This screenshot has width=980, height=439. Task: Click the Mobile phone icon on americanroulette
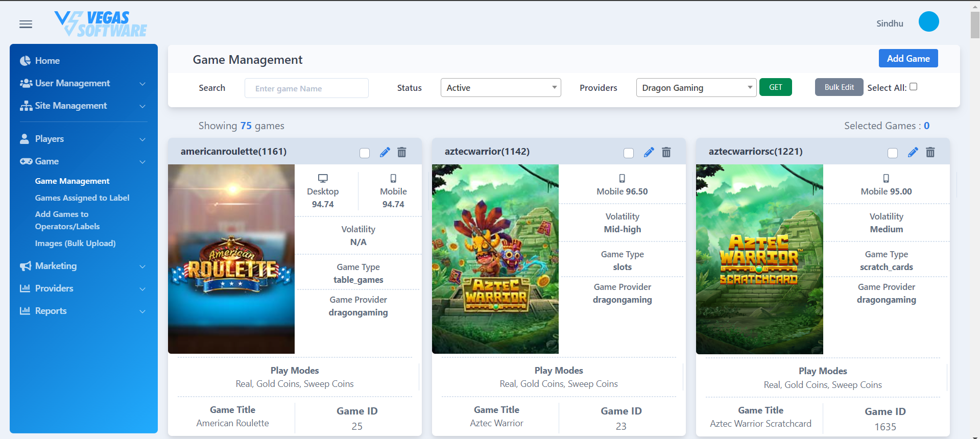393,178
